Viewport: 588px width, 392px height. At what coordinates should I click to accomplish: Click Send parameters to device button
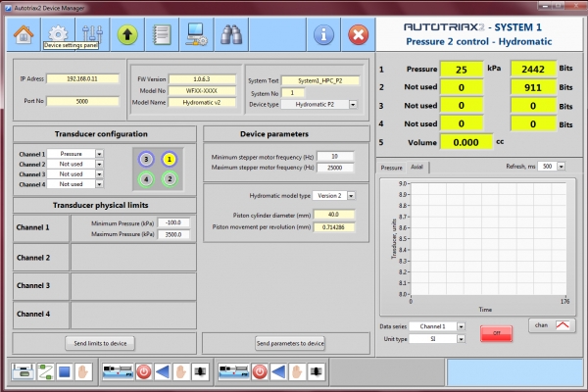coord(290,343)
